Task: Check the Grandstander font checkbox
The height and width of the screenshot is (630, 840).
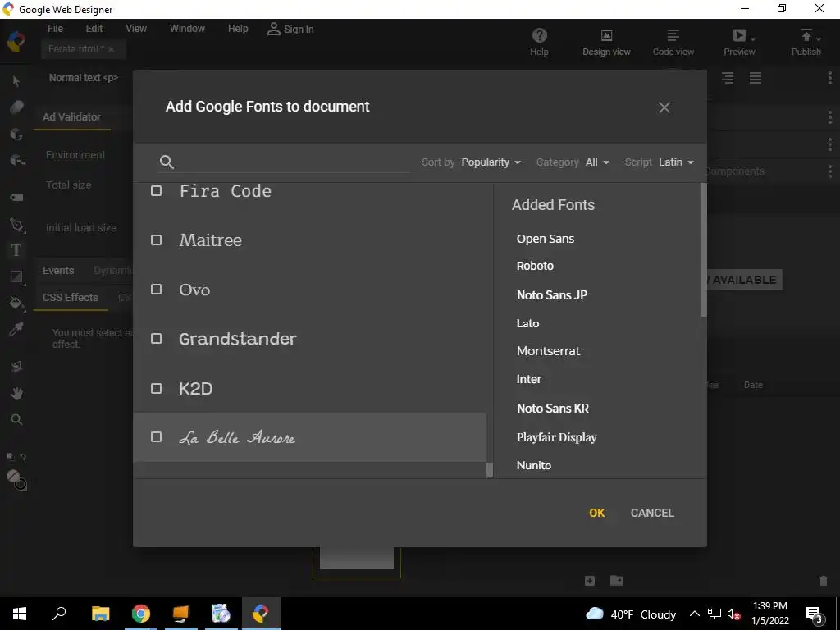Action: (x=156, y=339)
